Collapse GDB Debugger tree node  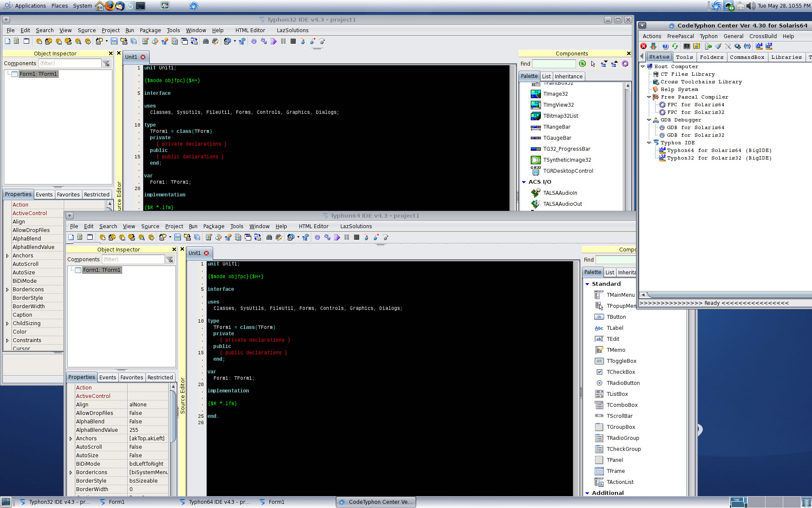point(649,120)
